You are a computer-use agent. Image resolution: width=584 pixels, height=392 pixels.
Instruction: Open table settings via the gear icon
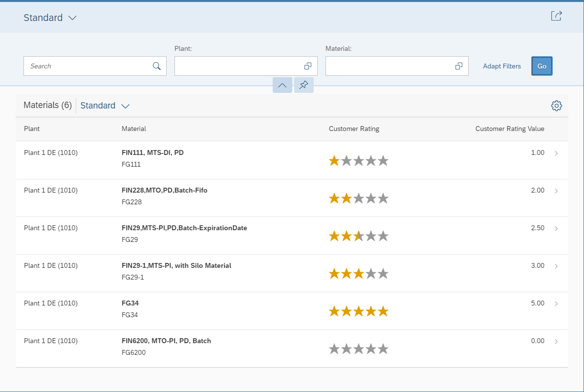[557, 105]
